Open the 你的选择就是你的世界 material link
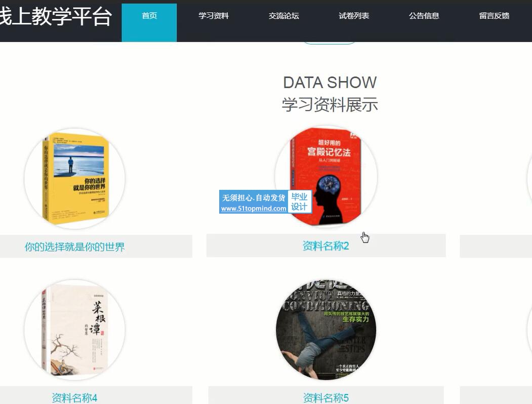 [74, 247]
